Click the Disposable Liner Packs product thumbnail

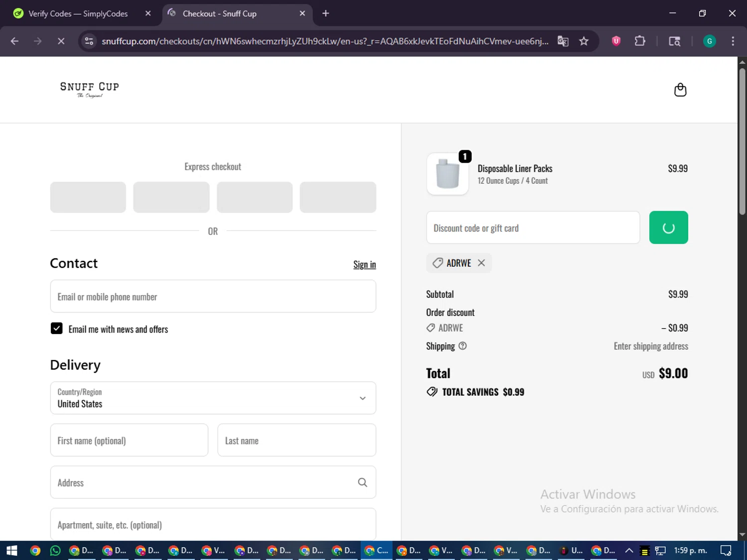pyautogui.click(x=448, y=174)
